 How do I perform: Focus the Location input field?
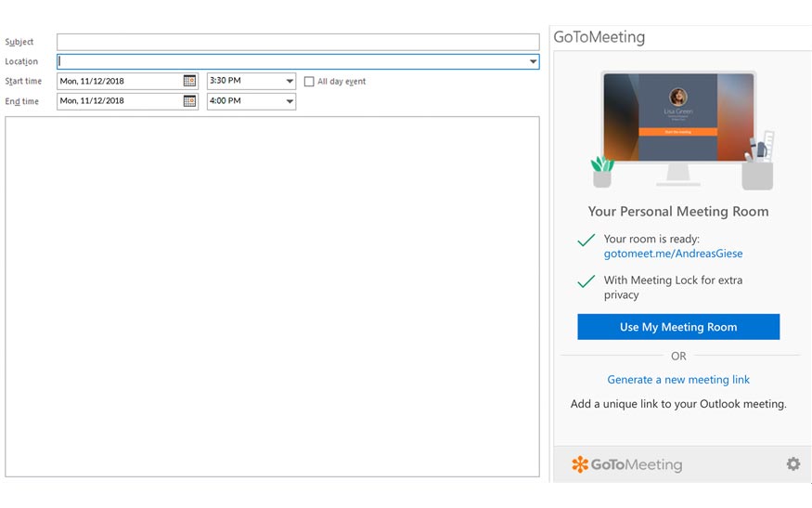[298, 61]
